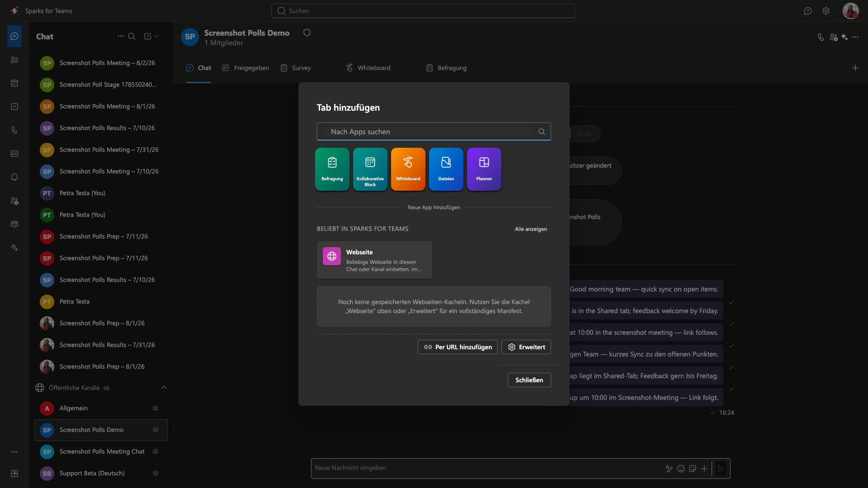Open Screenshot Polls Meeting – 8/2/26 chat
This screenshot has height=488, width=868.
tap(101, 63)
